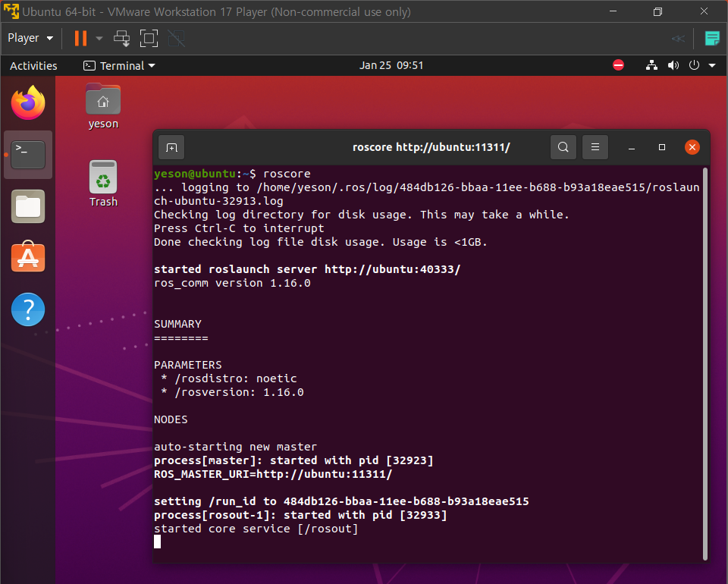Open the terminal hamburger menu
This screenshot has width=728, height=584.
(595, 147)
